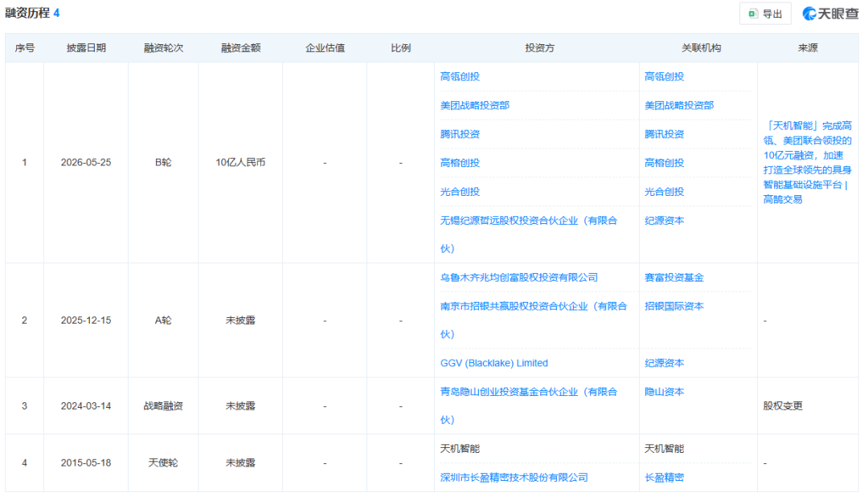Viewport: 868px width, 497px height.
Task: Open the 天机智能 news source link
Action: tap(808, 162)
